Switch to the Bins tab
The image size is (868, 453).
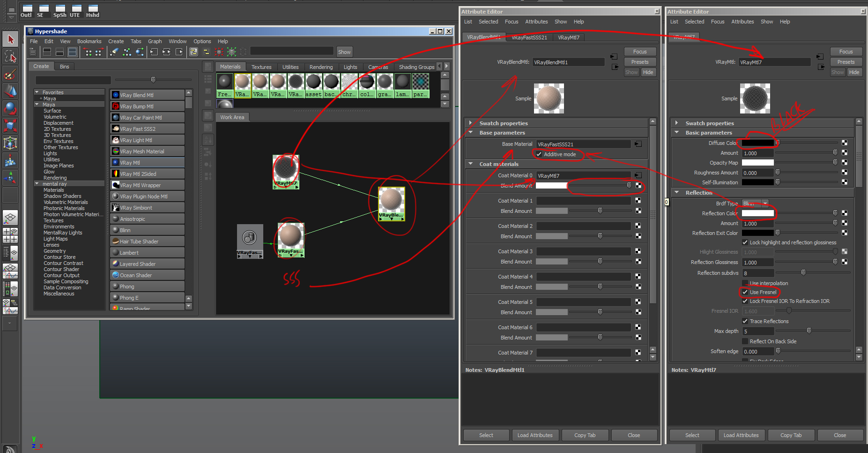click(65, 67)
